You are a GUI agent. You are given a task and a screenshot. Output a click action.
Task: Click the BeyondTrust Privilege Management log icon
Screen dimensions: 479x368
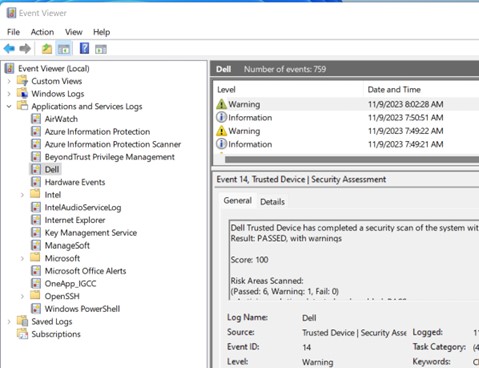point(36,157)
